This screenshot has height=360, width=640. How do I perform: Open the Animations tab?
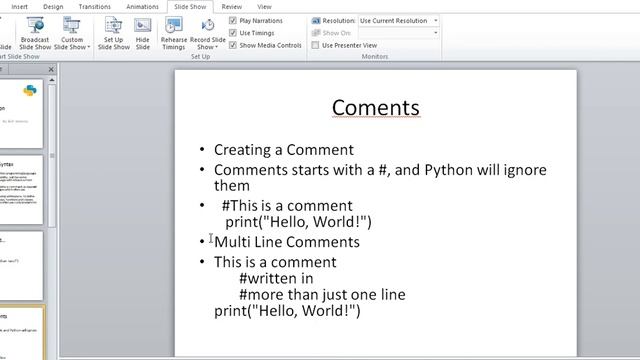142,7
